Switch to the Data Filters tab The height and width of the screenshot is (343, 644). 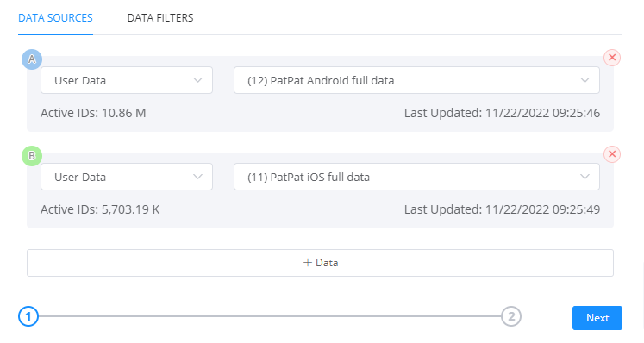160,17
